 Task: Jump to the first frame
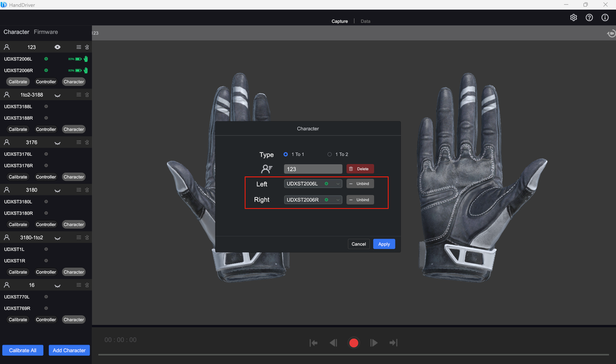click(x=313, y=343)
